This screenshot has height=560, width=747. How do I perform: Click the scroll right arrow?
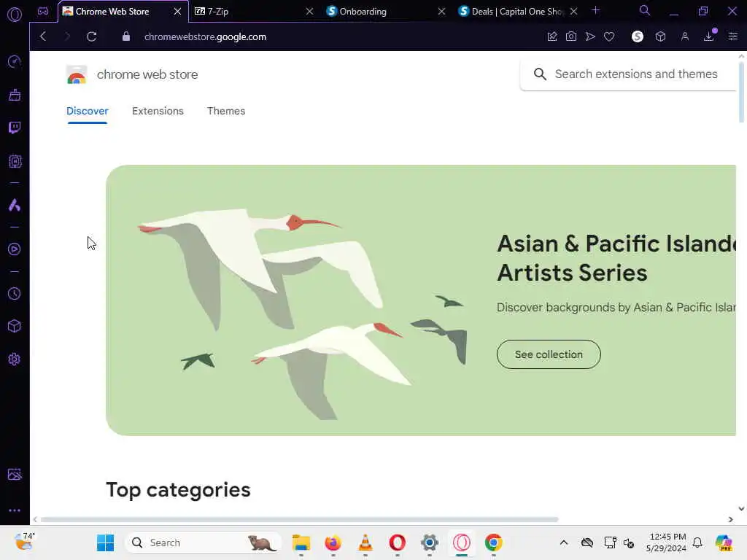tap(731, 519)
